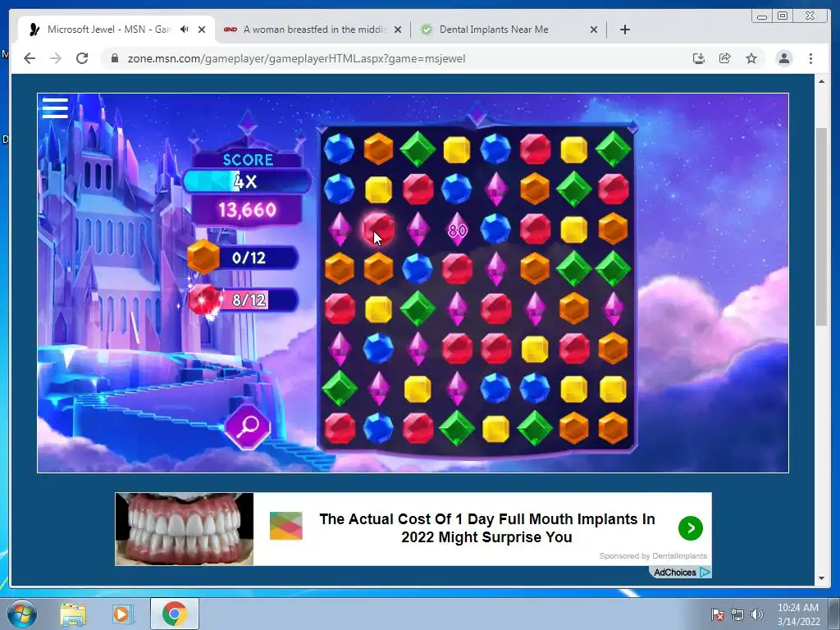Viewport: 840px width, 630px height.
Task: Click the install app icon in address bar
Action: click(698, 58)
